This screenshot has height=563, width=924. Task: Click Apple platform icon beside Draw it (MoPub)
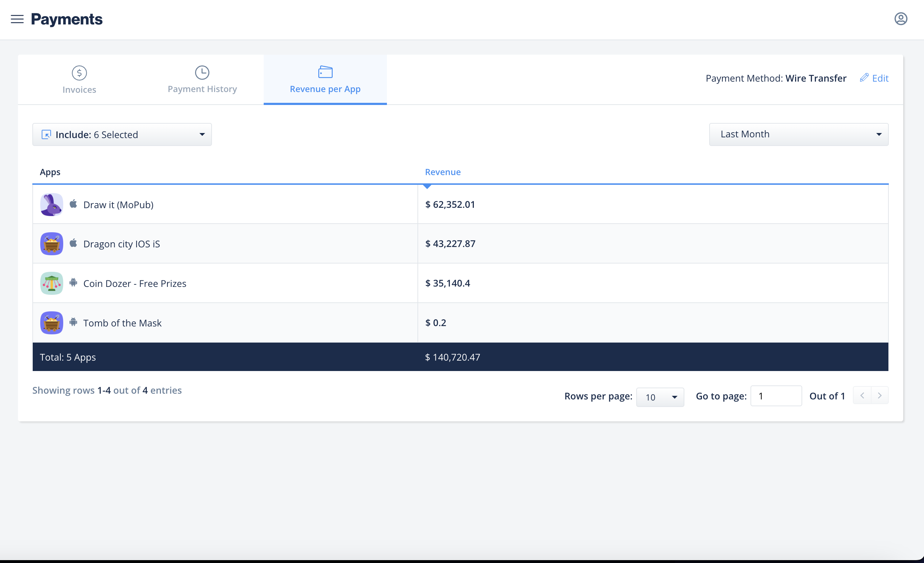[x=74, y=204]
